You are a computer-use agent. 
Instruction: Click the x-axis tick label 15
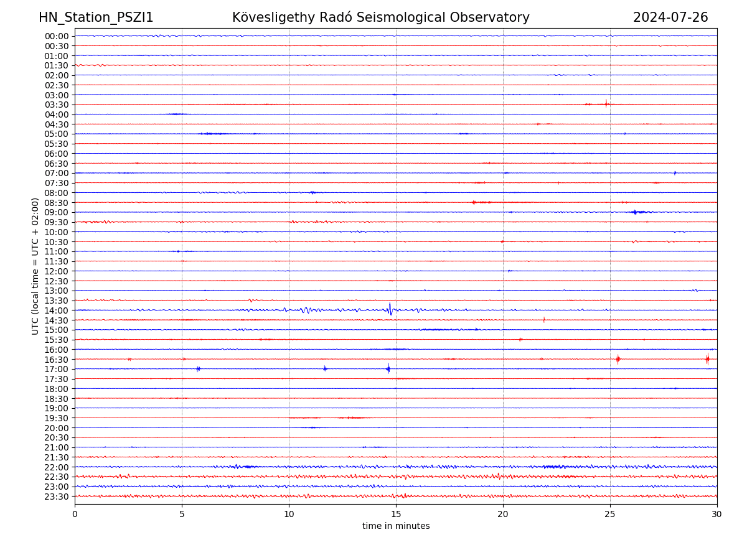coord(396,515)
